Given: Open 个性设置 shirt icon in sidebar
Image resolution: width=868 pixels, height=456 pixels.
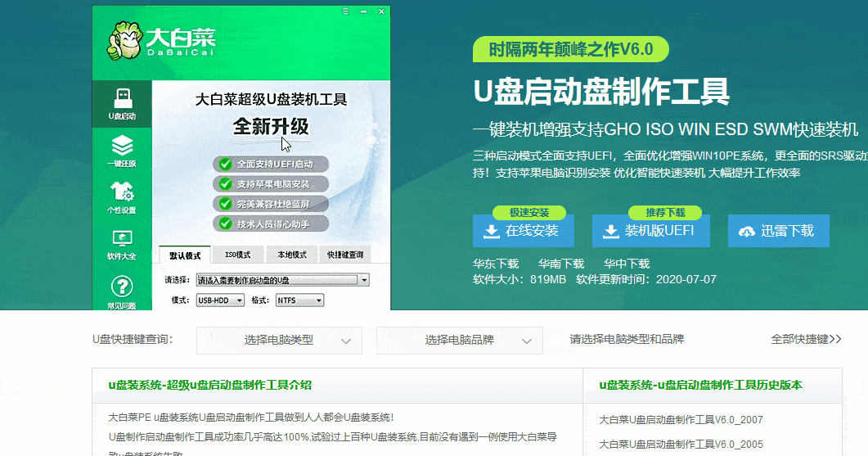Looking at the screenshot, I should 122,198.
